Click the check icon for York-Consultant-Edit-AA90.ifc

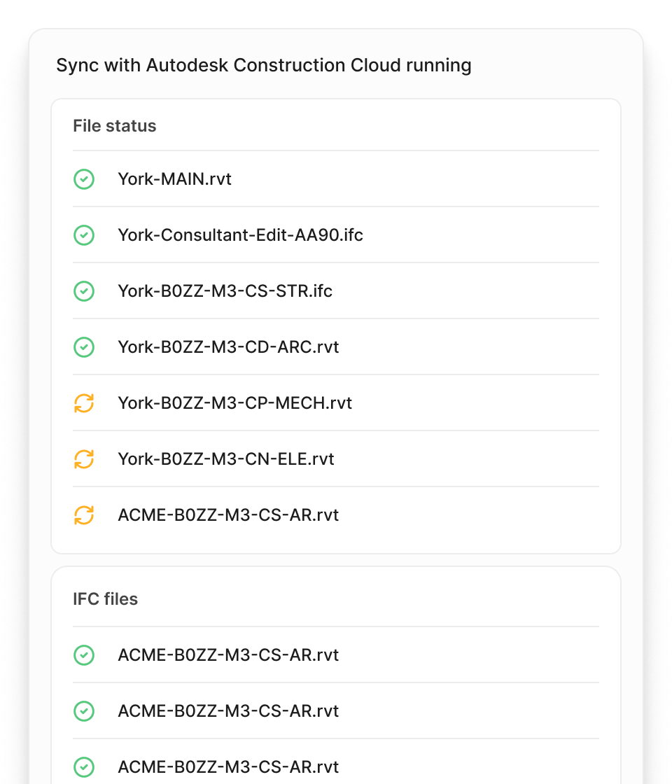click(84, 235)
